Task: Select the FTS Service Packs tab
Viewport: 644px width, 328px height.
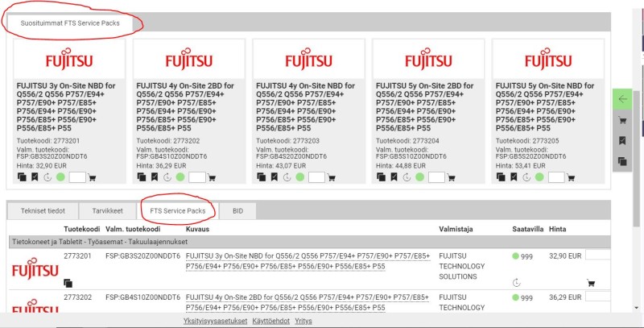Action: click(x=177, y=211)
